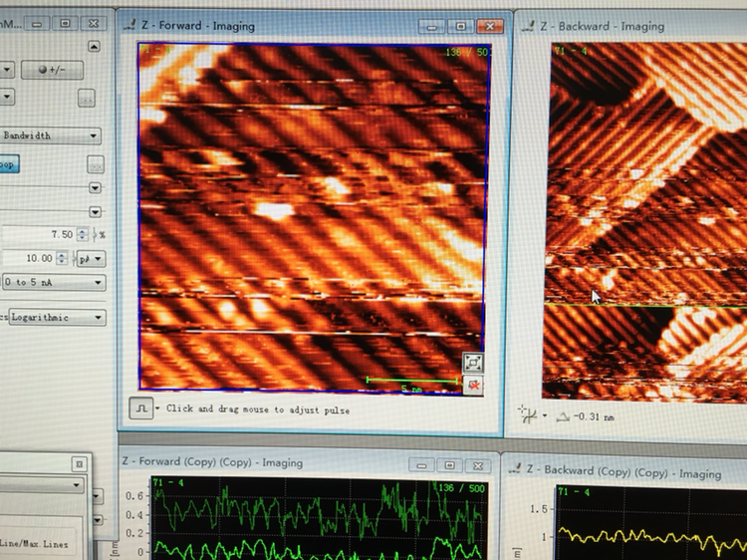
Task: Click the Z - Forward topography image
Action: click(x=313, y=217)
